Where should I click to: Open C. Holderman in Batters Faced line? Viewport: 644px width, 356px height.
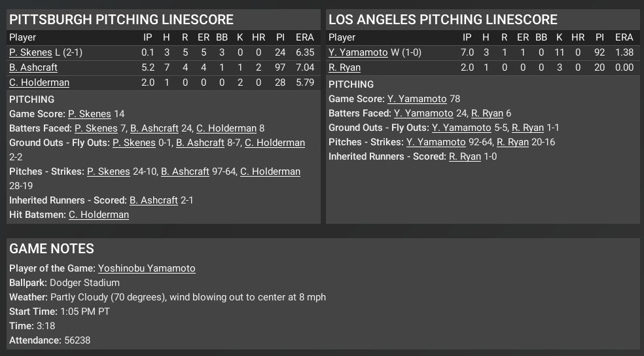pyautogui.click(x=226, y=128)
